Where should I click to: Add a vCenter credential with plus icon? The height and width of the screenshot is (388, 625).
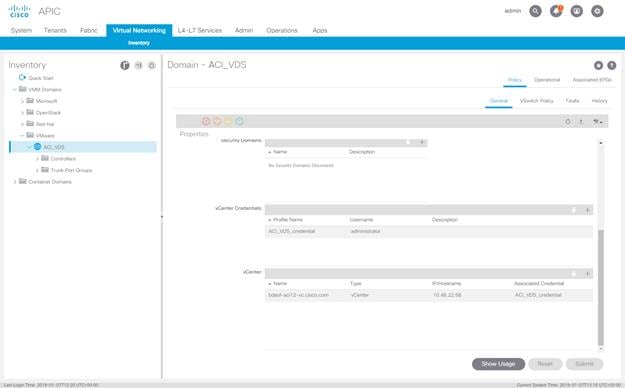[588, 210]
